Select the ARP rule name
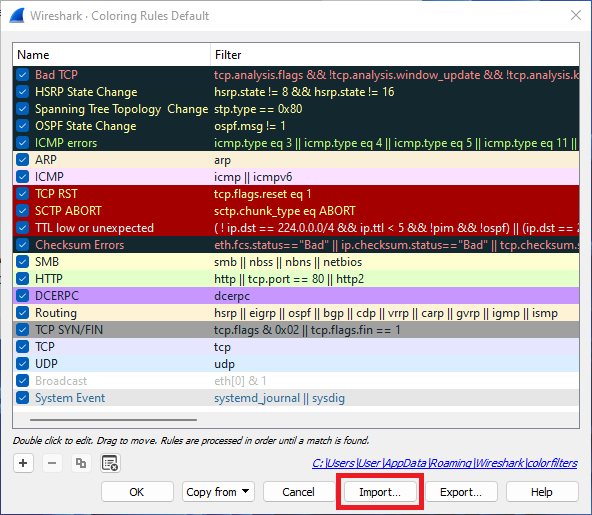592x515 pixels. tap(46, 160)
